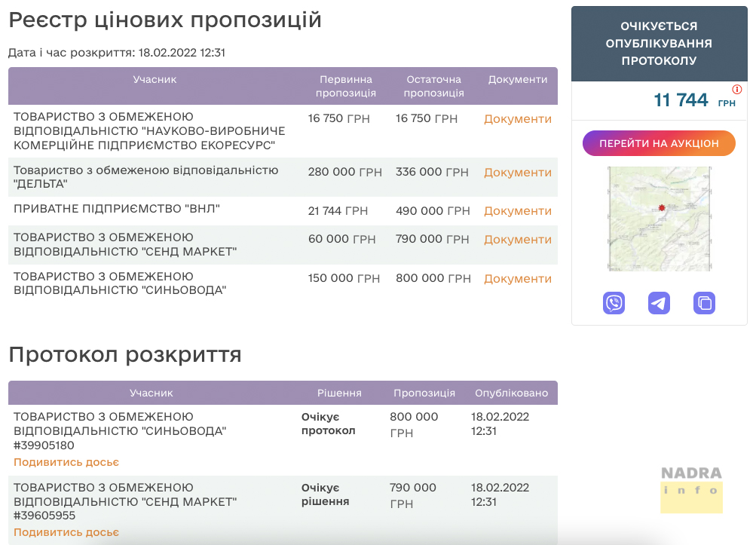The height and width of the screenshot is (545, 756).
Task: Click the NADRA info watermark logo
Action: point(691,488)
